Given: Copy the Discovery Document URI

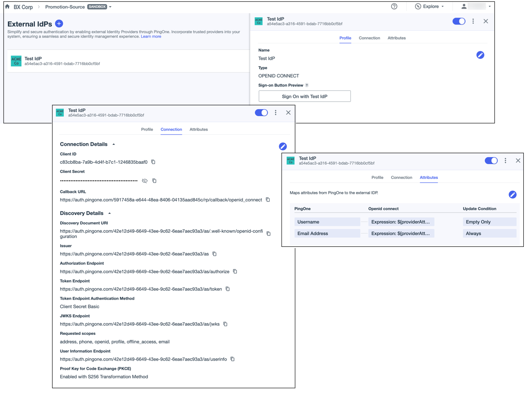Looking at the screenshot, I should coord(269,234).
